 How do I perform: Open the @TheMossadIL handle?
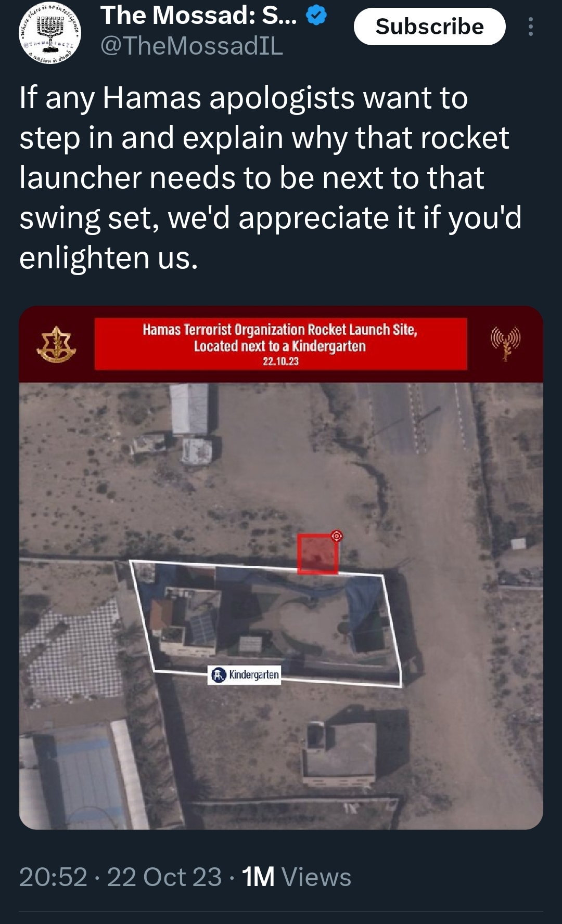191,46
